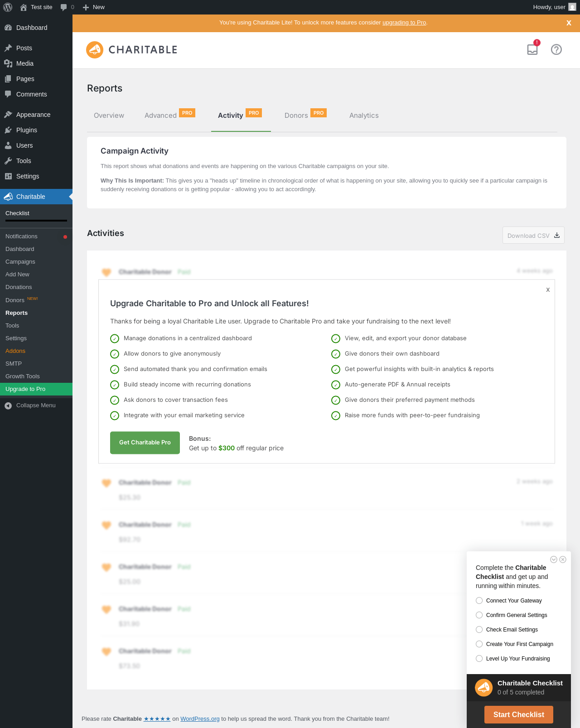This screenshot has height=728, width=580.
Task: Open the WordPress logo menu
Action: pos(8,7)
